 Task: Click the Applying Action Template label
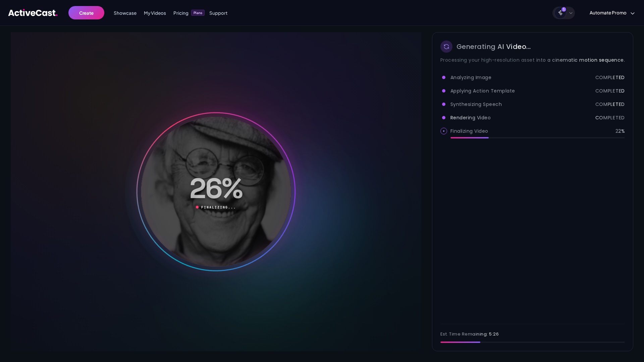pos(483,91)
